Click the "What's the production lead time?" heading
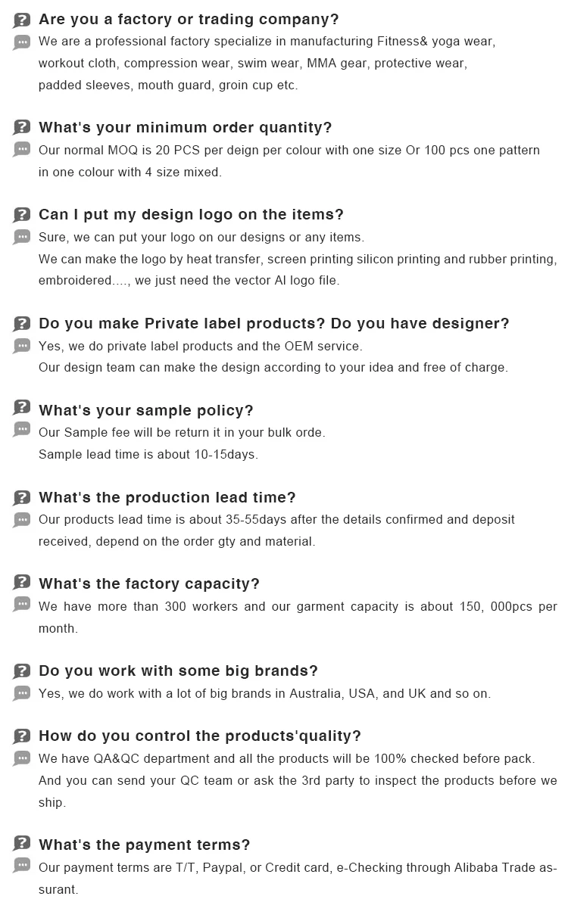This screenshot has height=924, width=568. tap(167, 497)
